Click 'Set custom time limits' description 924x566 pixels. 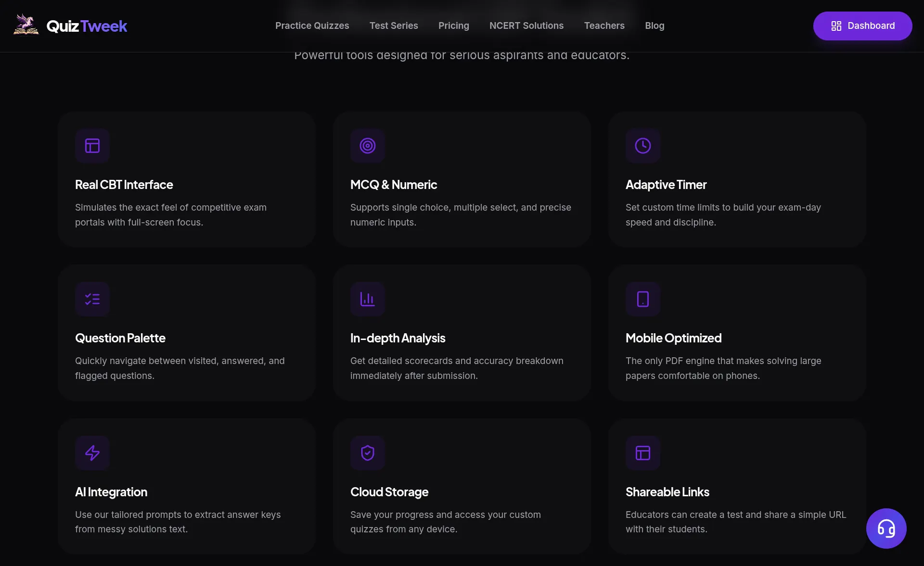(723, 215)
